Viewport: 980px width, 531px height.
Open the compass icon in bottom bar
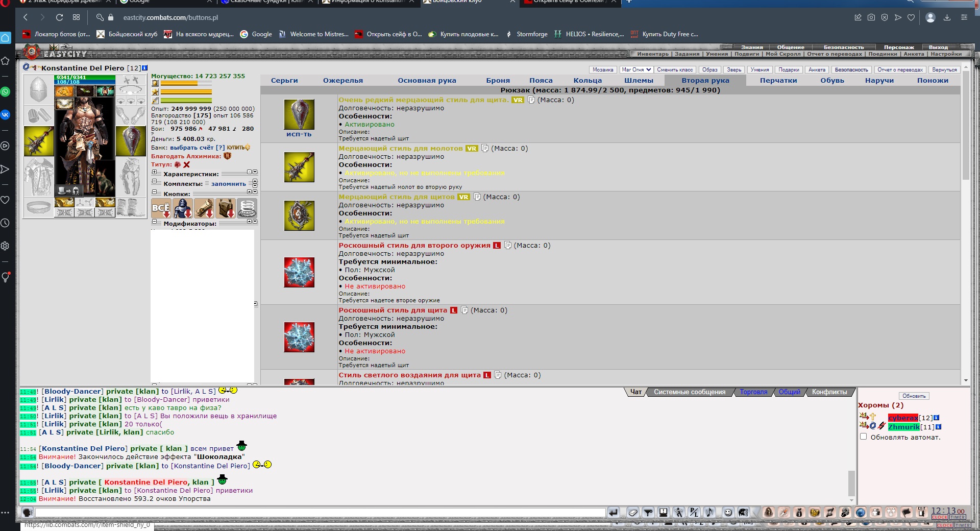pyautogui.click(x=783, y=512)
